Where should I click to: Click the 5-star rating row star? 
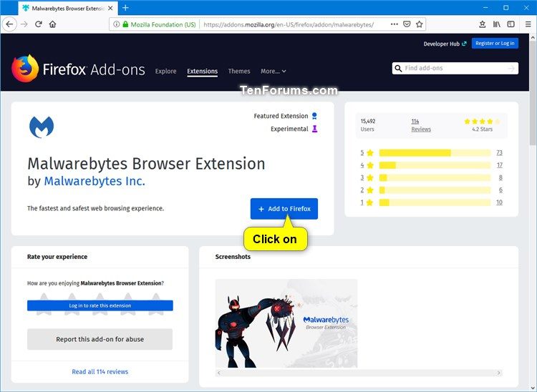370,153
